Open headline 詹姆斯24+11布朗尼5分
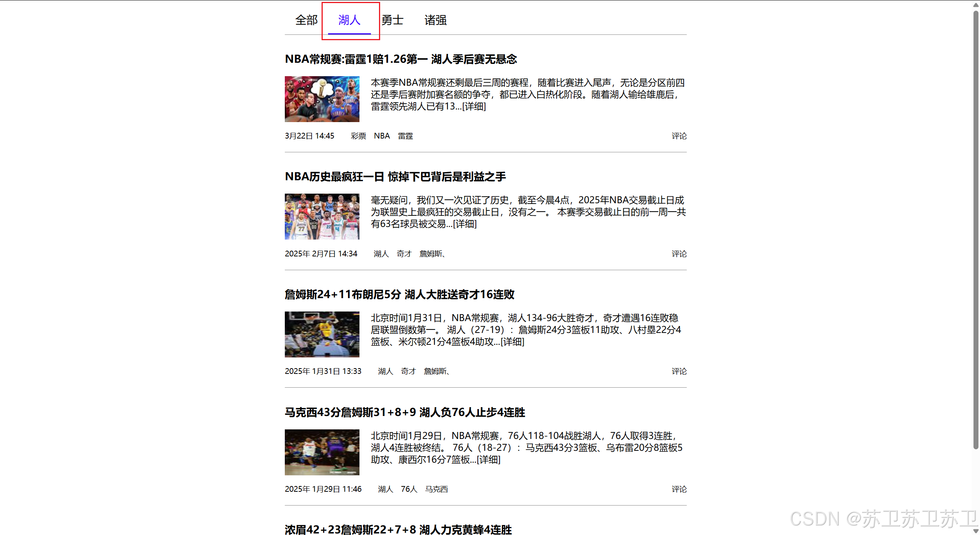 399,294
